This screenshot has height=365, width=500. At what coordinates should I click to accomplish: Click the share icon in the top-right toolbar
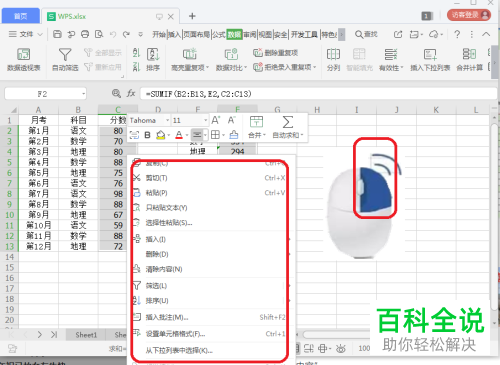(x=398, y=34)
